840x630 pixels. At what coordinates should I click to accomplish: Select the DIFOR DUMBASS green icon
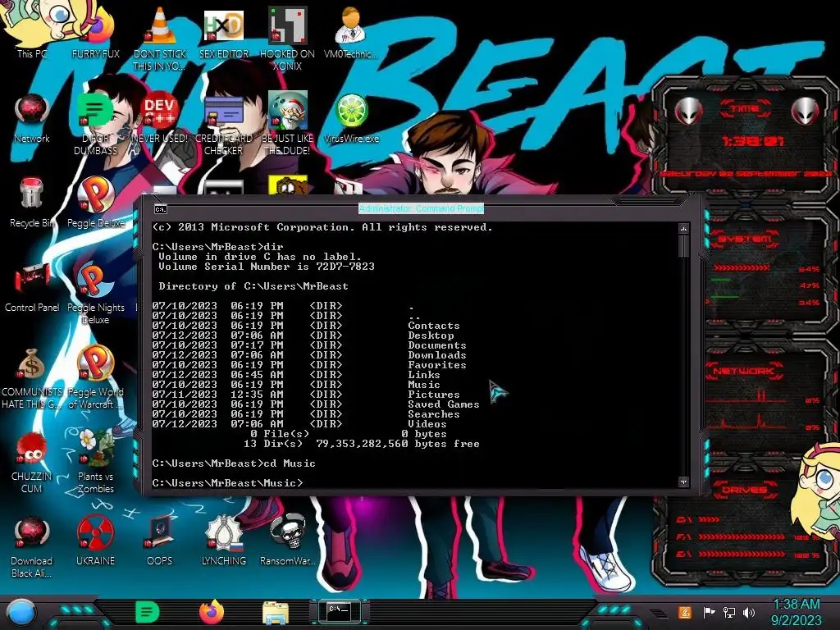[x=96, y=123]
